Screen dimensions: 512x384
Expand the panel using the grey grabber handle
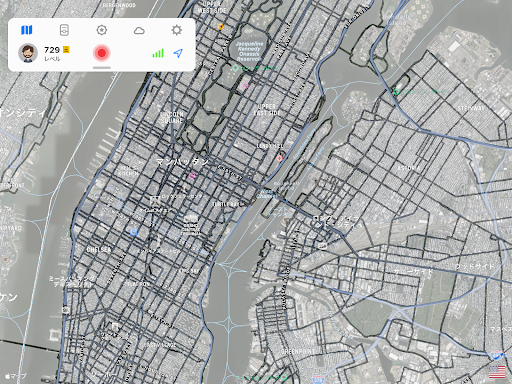[102, 67]
